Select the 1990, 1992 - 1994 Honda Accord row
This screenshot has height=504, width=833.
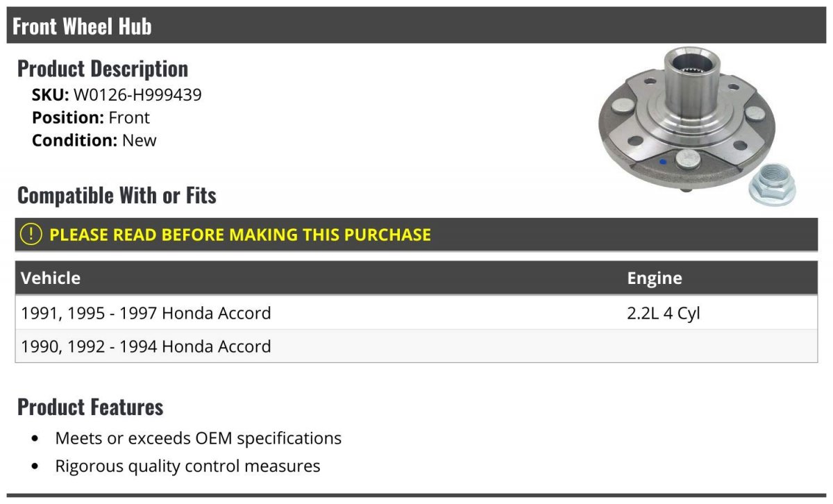[416, 346]
